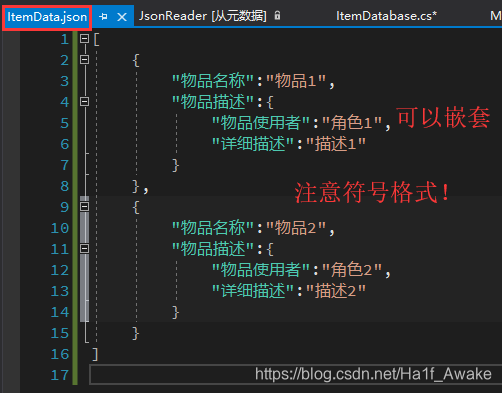Click line number 16 in the gutter

coord(60,354)
